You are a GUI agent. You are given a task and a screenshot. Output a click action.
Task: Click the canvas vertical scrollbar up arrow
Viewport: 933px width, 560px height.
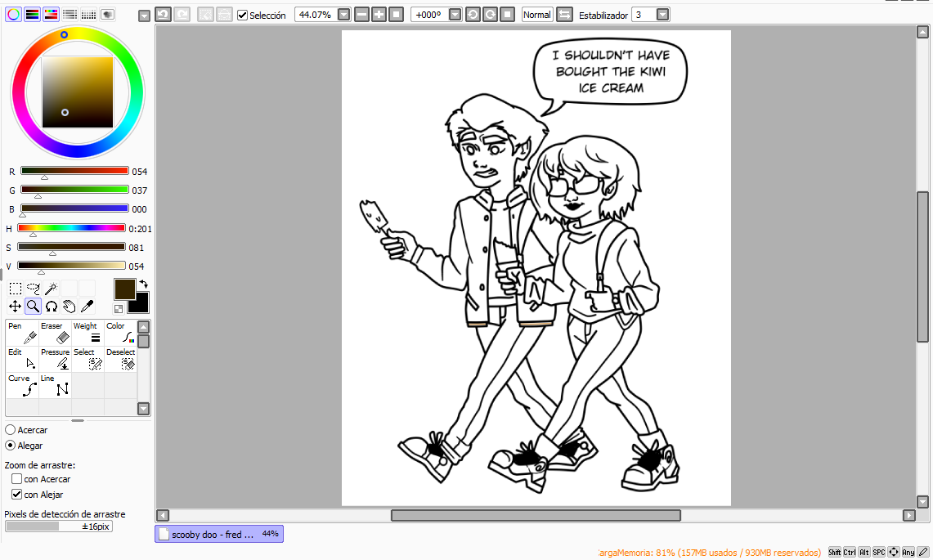coord(922,32)
